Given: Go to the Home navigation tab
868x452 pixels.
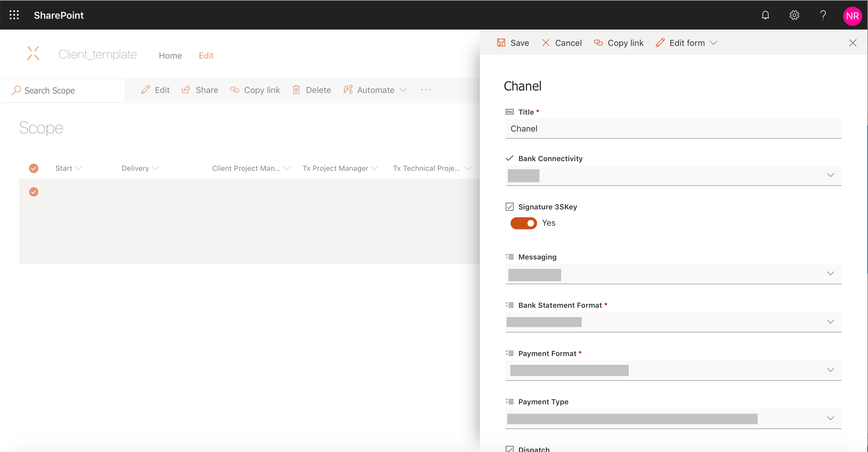Looking at the screenshot, I should (x=170, y=56).
